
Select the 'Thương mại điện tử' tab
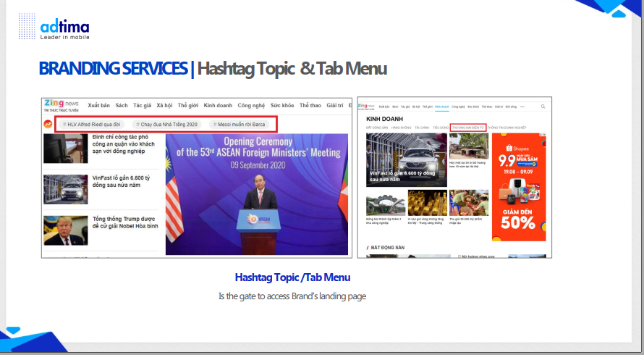click(468, 128)
